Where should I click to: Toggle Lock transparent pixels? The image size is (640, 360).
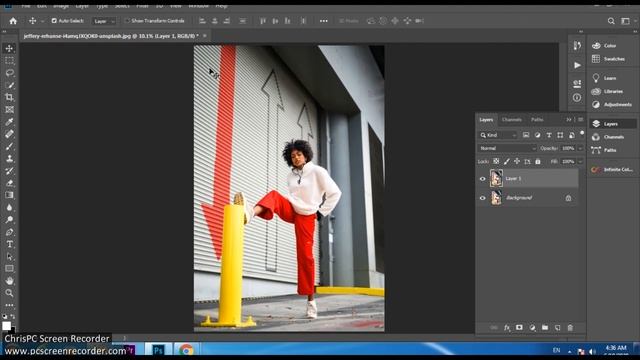click(496, 162)
